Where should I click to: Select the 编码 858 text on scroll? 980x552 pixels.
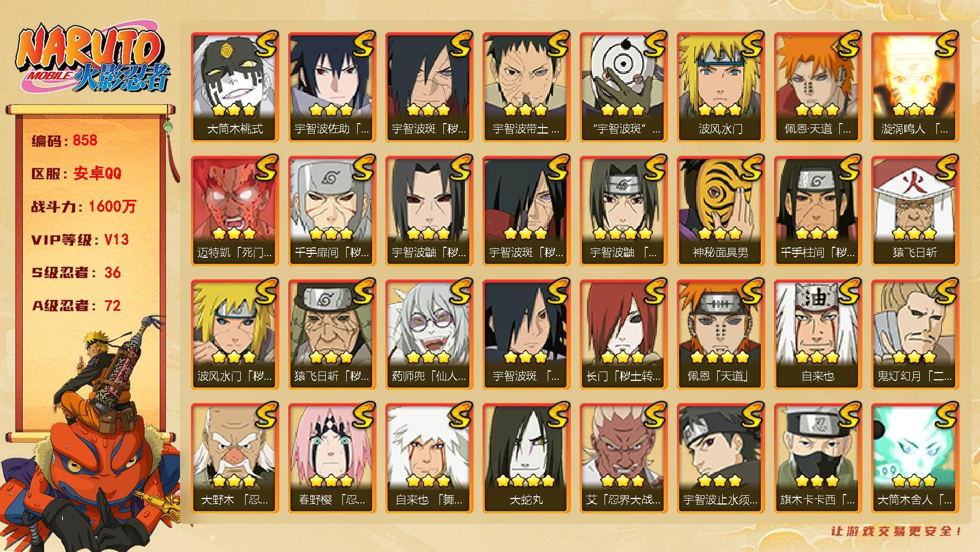coord(64,140)
